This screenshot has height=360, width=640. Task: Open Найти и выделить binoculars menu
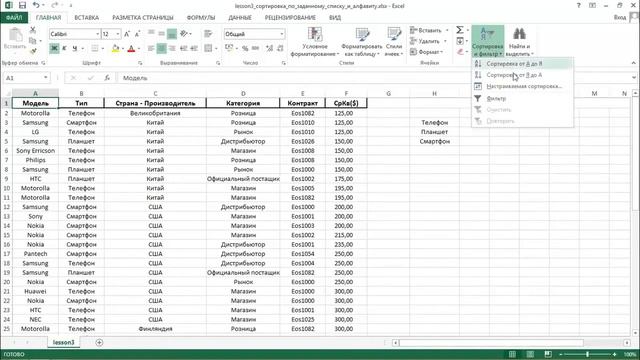pyautogui.click(x=519, y=42)
